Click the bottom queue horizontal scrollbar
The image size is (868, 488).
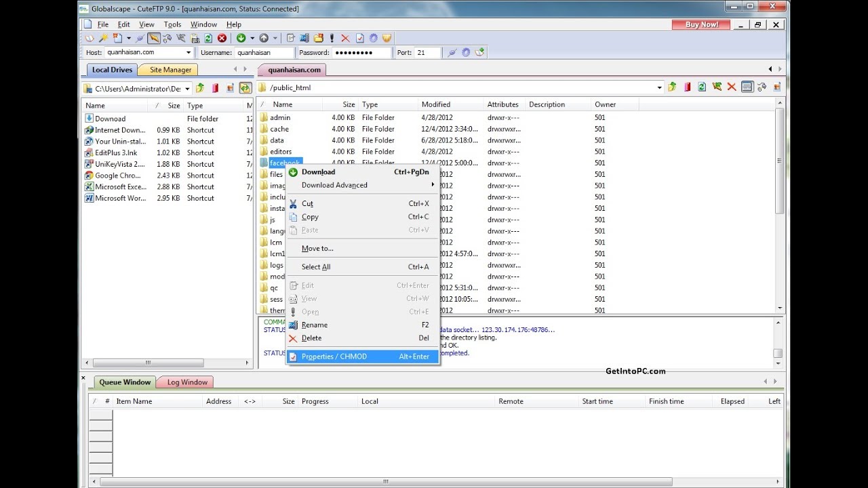[x=386, y=482]
